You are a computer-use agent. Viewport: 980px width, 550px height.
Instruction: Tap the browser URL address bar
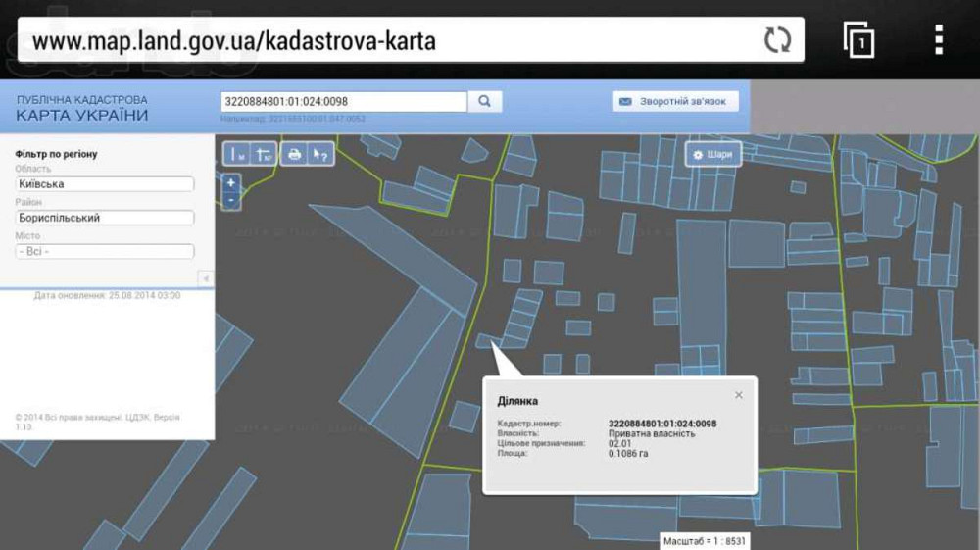click(x=392, y=41)
